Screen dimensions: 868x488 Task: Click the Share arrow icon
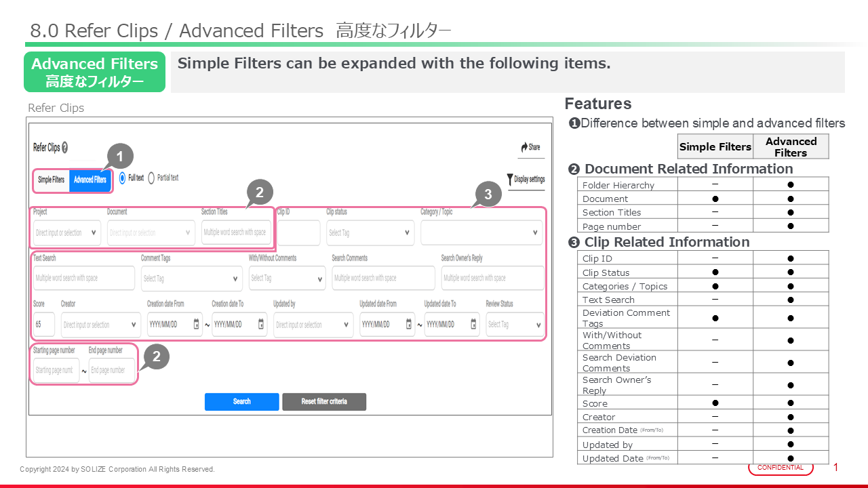[x=524, y=147]
